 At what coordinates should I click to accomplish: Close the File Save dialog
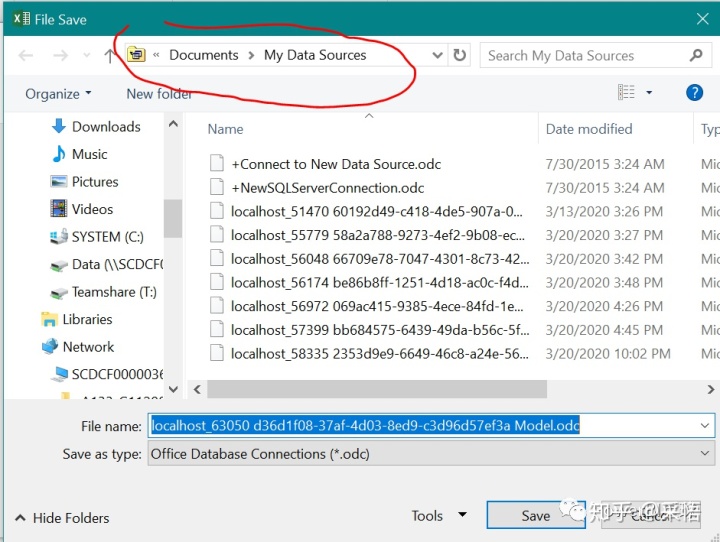(x=703, y=19)
